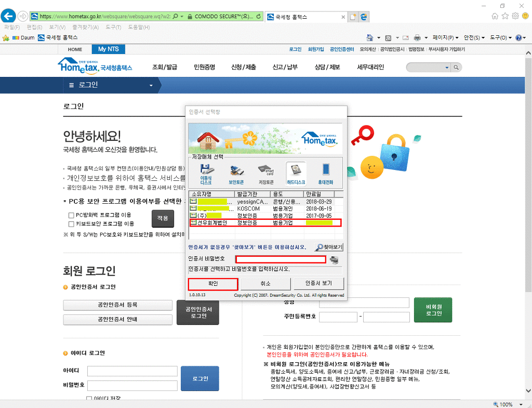This screenshot has width=532, height=408.
Task: Click the address bar search magnifier icon
Action: (176, 16)
